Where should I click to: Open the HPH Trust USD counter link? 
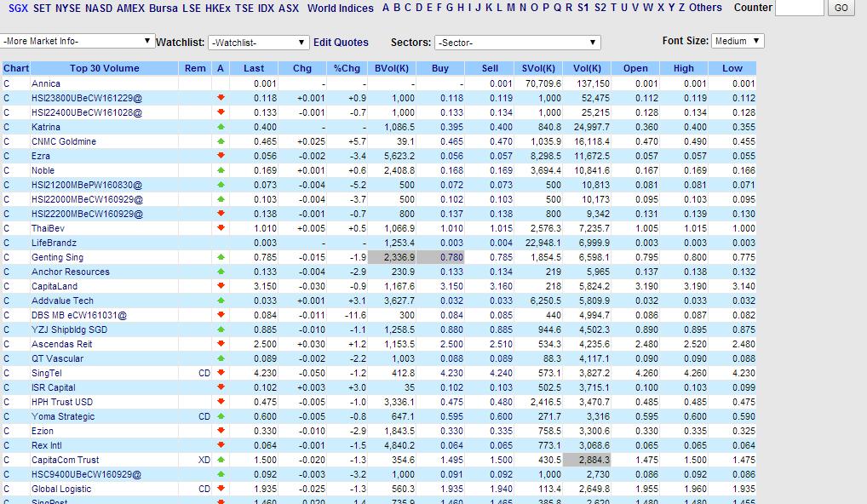coord(62,403)
